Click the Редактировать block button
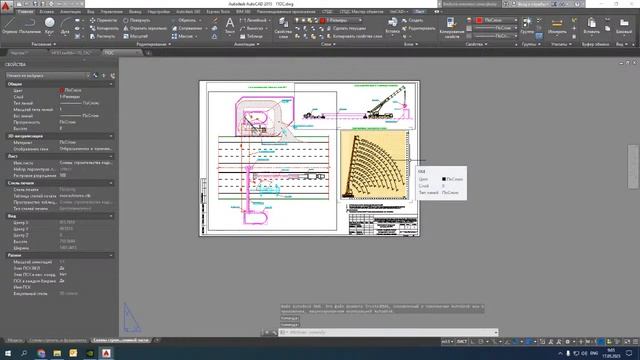 [418, 28]
